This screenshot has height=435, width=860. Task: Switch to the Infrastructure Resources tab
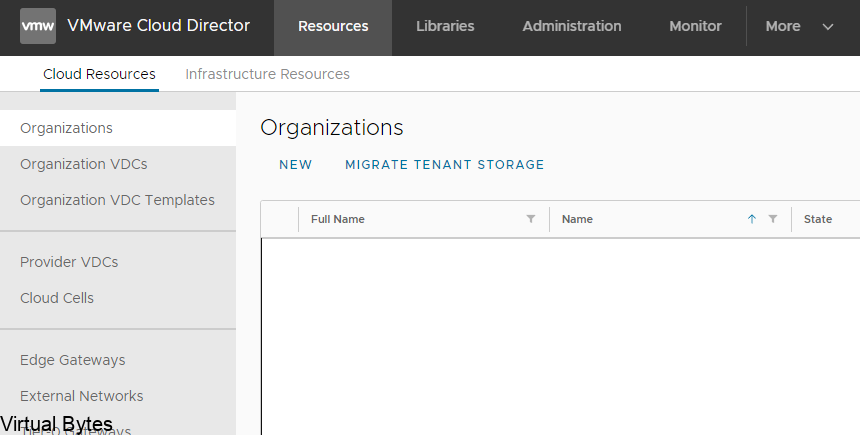(267, 74)
